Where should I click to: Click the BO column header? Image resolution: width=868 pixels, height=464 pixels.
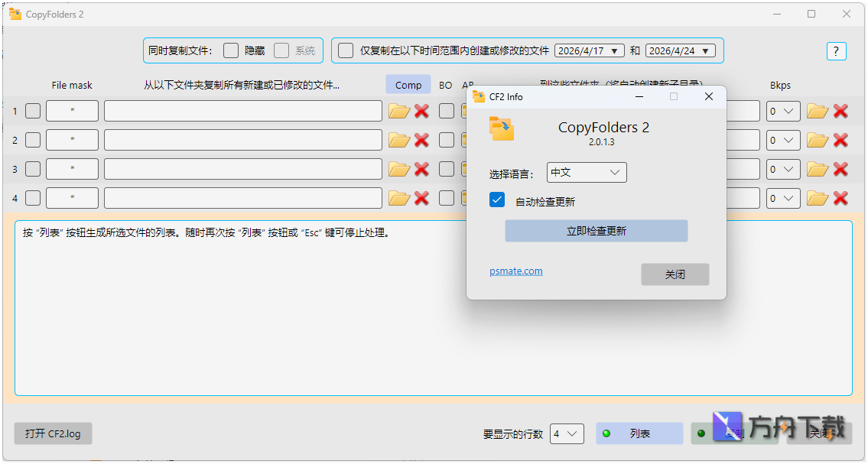tap(445, 85)
